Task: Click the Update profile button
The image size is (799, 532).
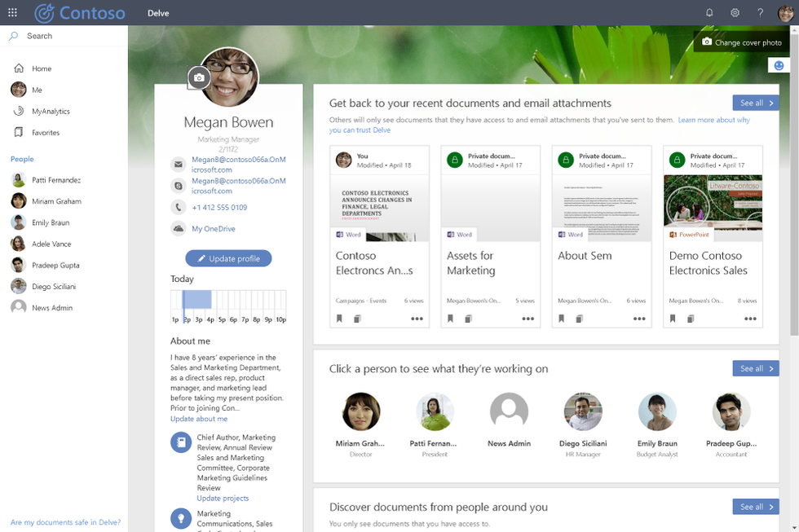Action: [x=228, y=258]
